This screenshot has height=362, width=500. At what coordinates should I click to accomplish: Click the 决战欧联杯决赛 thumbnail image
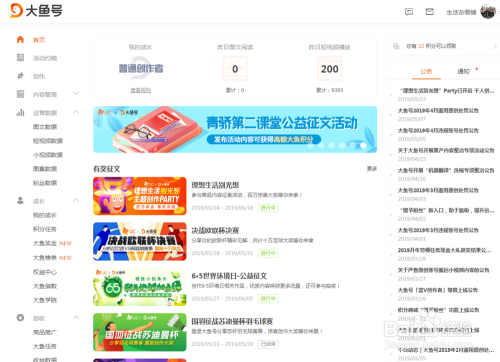(x=140, y=241)
